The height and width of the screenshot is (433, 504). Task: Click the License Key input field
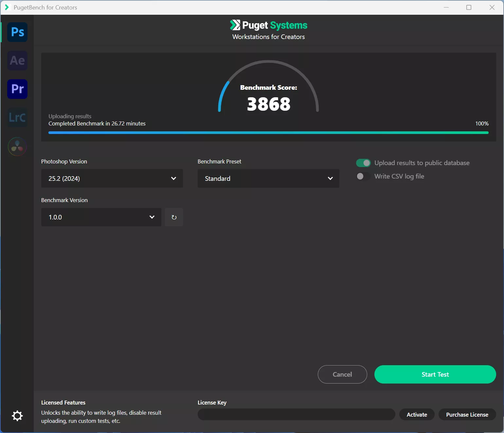coord(297,415)
